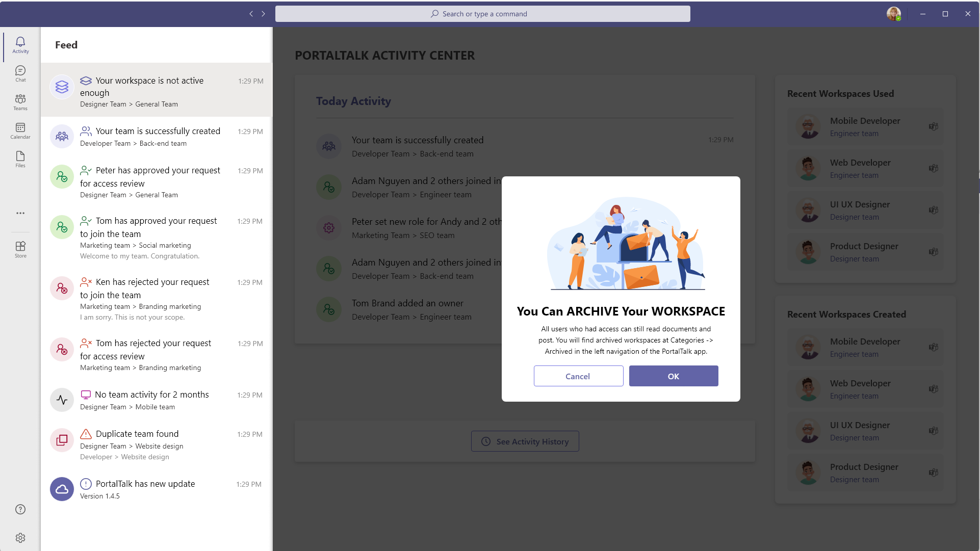Click the Peter approved request avatar icon
This screenshot has width=980, height=551.
(x=62, y=176)
